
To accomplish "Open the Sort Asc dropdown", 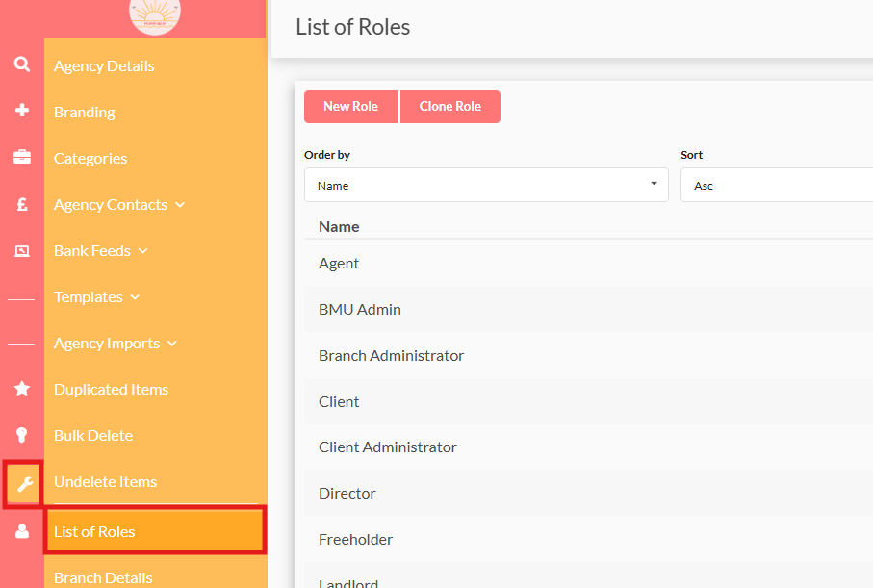I will point(777,185).
